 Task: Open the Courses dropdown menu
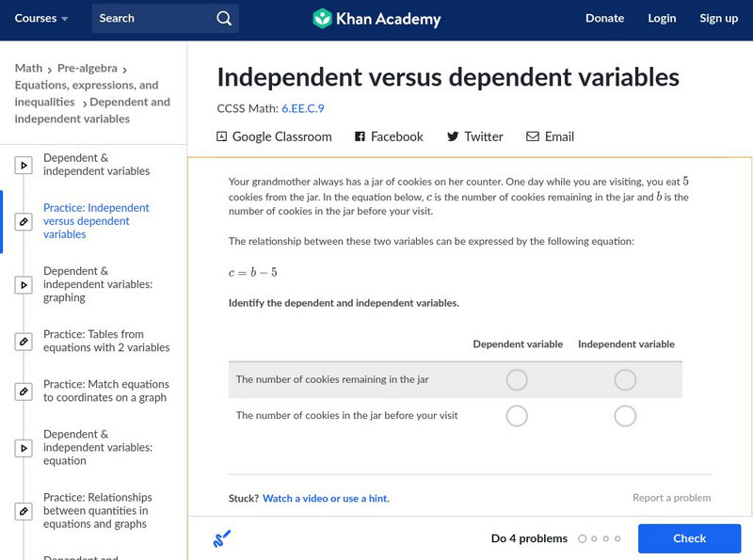pyautogui.click(x=41, y=19)
